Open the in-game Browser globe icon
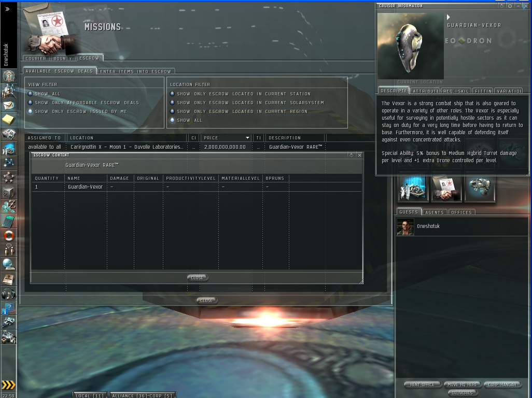This screenshot has height=398, width=532. click(x=8, y=264)
